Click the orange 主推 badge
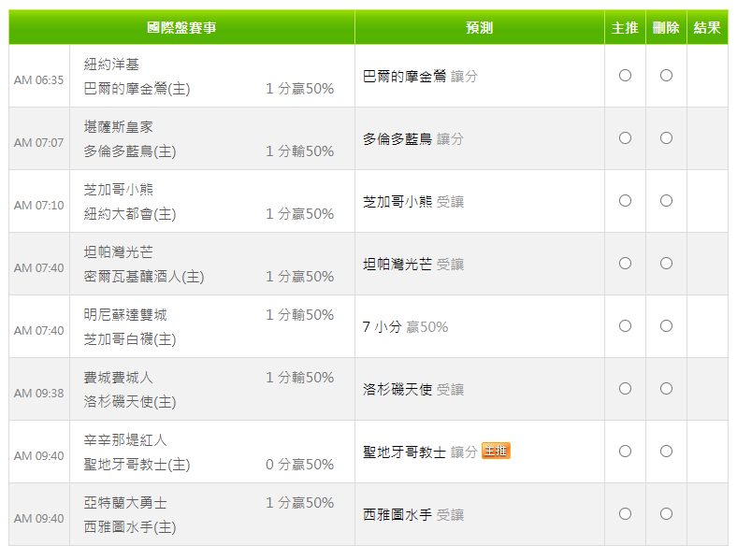Viewport: 737px width, 560px height. coord(496,451)
